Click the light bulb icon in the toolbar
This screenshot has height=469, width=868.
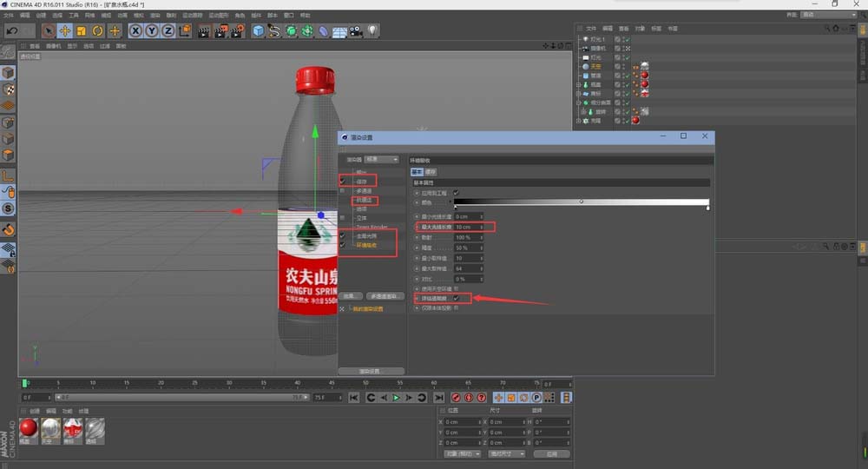[x=372, y=31]
